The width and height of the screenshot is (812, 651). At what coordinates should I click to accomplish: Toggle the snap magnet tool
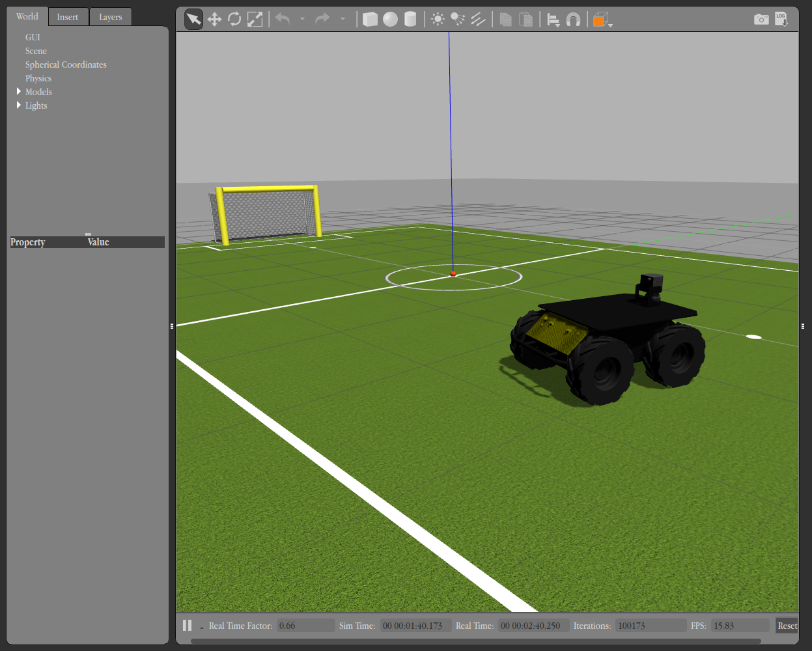coord(573,20)
